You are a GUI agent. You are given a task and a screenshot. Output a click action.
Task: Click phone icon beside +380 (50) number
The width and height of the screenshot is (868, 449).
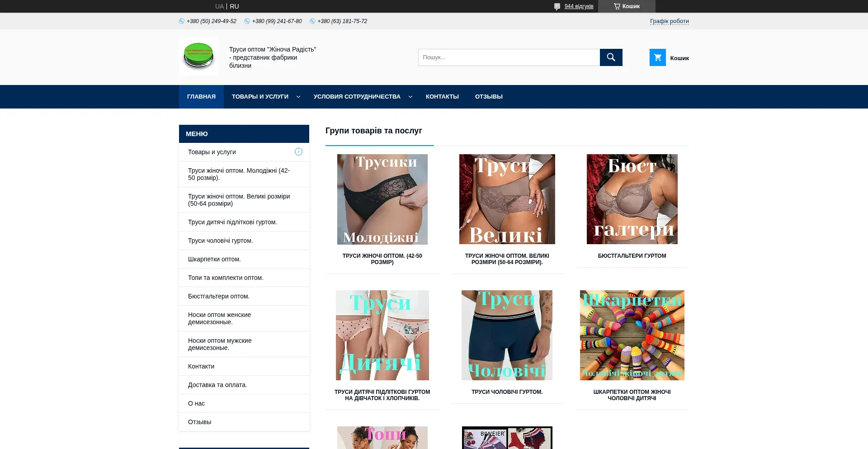coord(182,21)
